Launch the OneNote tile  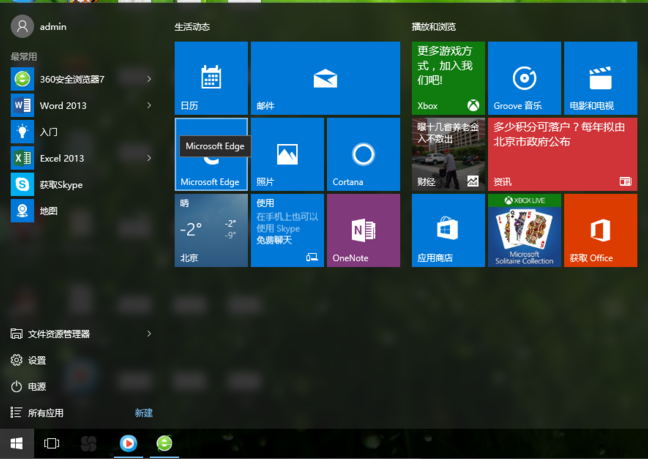[x=363, y=231]
